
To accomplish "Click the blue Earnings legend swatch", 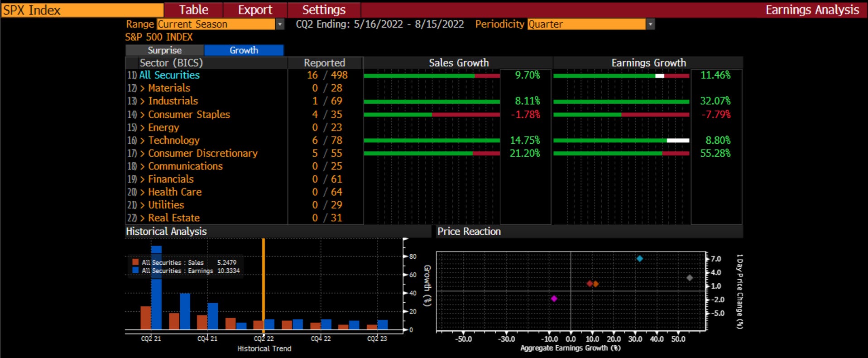I will pyautogui.click(x=135, y=271).
